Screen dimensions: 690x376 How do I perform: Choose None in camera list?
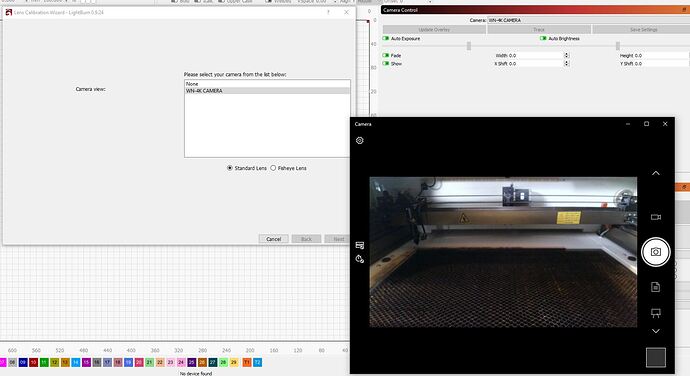pos(267,84)
